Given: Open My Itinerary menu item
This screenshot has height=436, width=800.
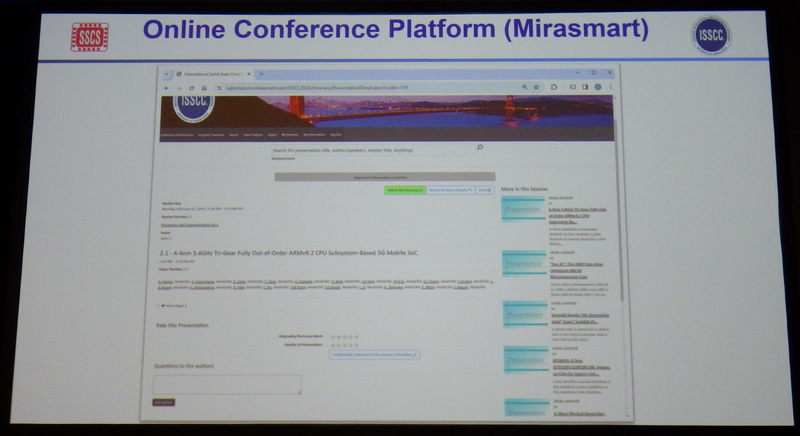Looking at the screenshot, I should pos(290,135).
